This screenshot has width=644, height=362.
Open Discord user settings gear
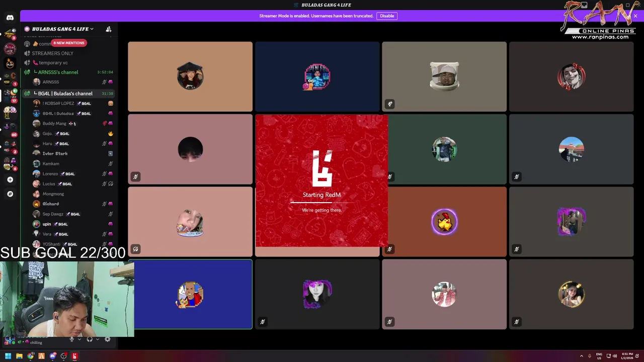[107, 339]
